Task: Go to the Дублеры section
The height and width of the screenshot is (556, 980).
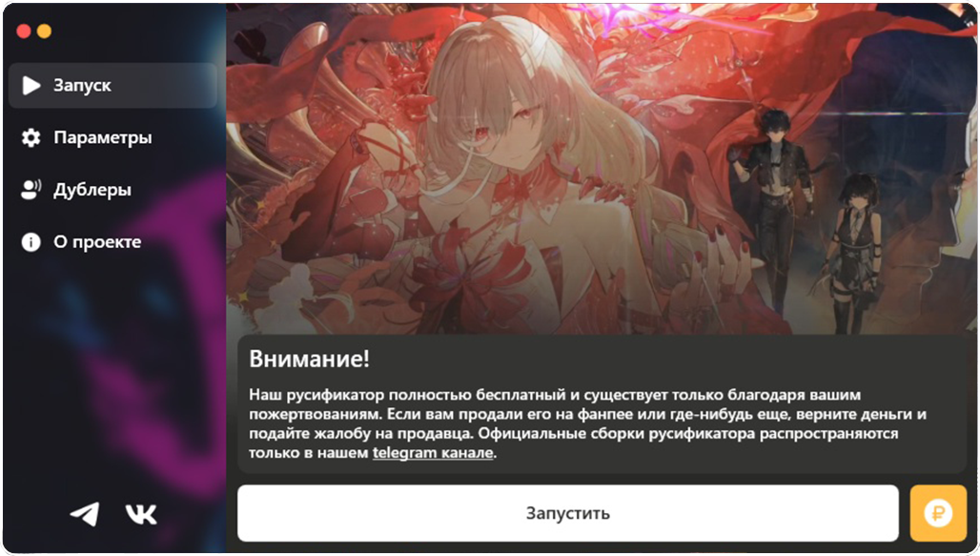Action: coord(113,190)
